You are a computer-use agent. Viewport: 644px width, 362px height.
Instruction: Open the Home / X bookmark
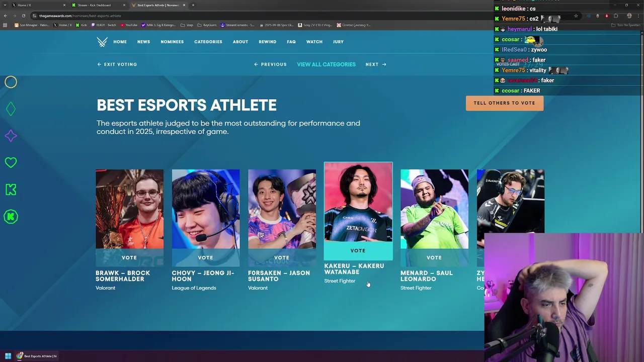pos(63,25)
